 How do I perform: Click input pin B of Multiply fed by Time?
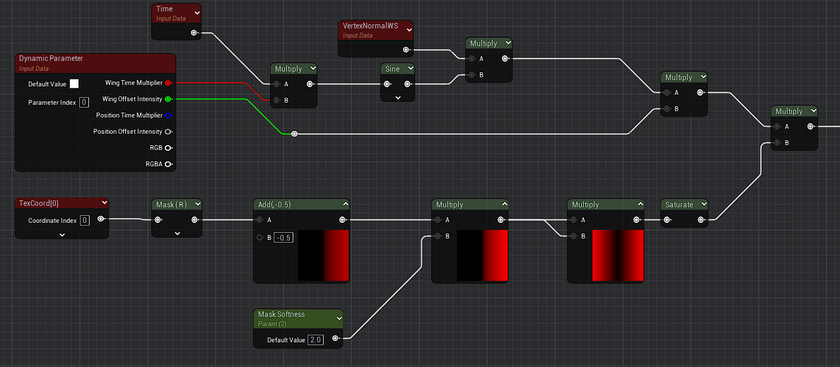[276, 100]
